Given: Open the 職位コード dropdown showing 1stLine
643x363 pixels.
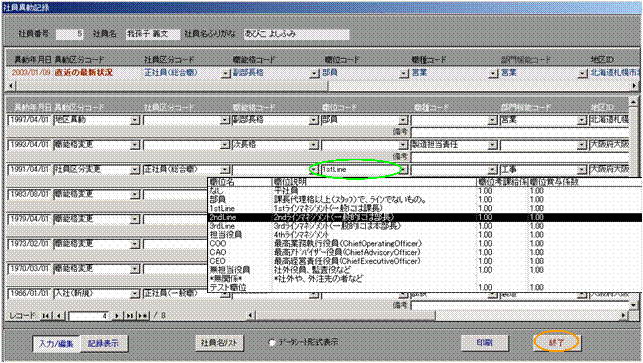Looking at the screenshot, I should [x=404, y=170].
